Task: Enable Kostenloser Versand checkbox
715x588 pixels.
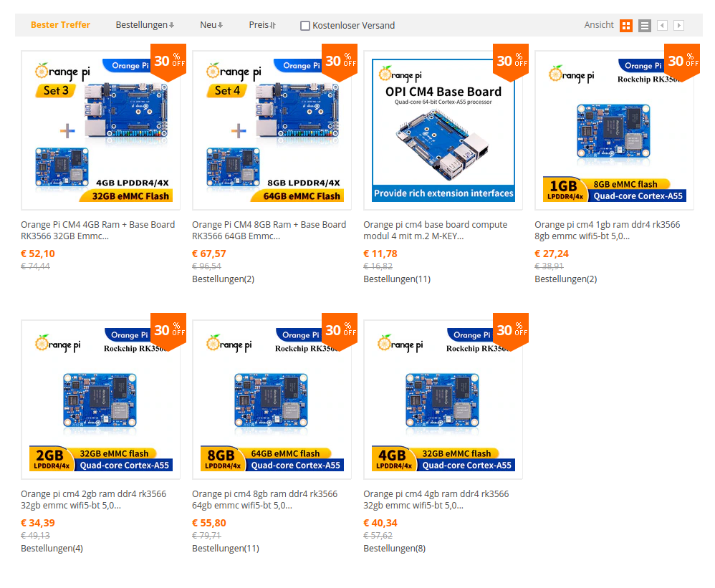Action: coord(305,26)
